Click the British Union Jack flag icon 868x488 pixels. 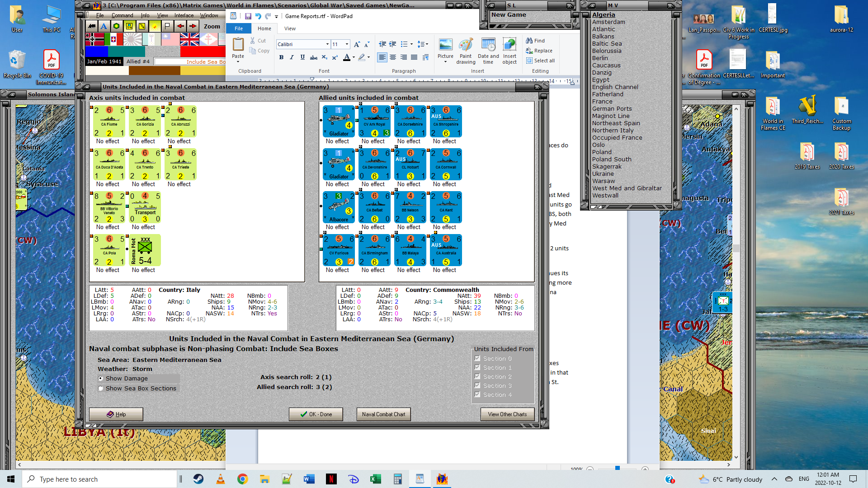point(189,40)
